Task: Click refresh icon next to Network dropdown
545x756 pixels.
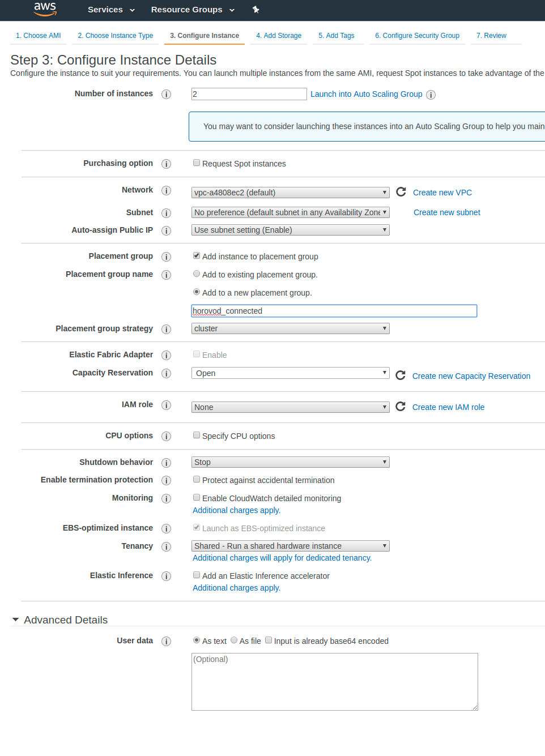Action: [401, 192]
